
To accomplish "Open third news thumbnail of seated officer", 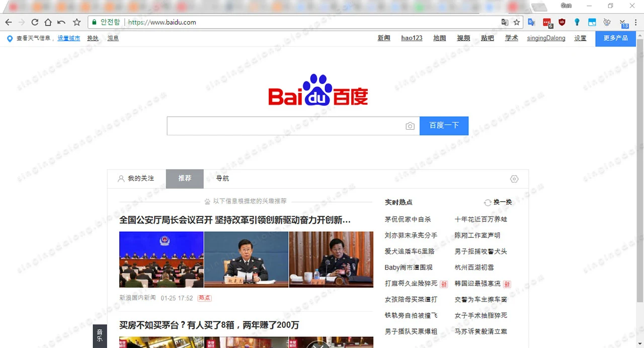I will click(x=331, y=259).
